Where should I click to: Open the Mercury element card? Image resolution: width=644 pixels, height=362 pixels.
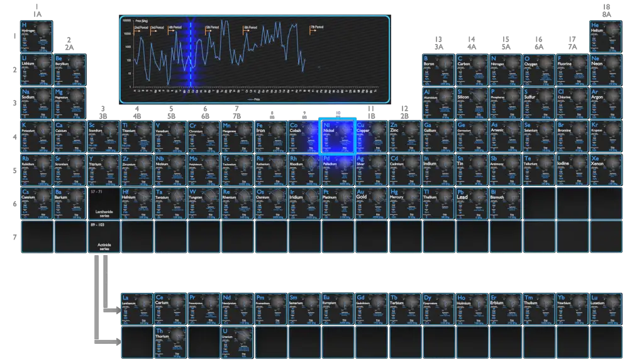pyautogui.click(x=405, y=203)
